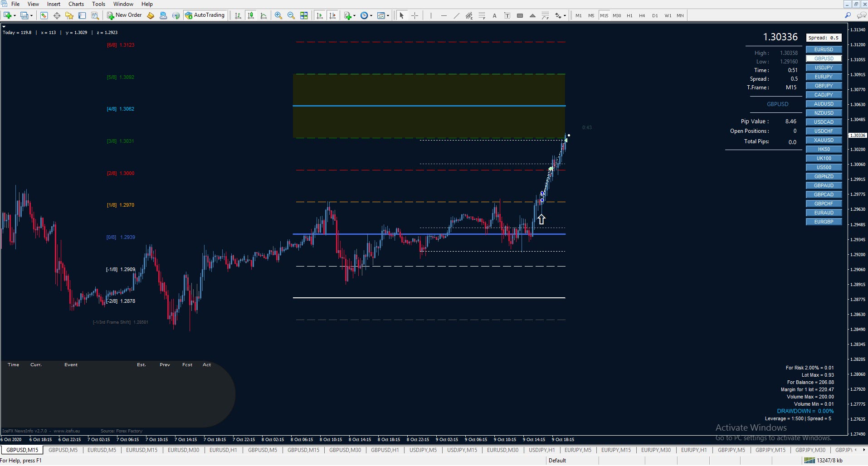The image size is (868, 466).
Task: Toggle the AutoTrading button
Action: [205, 15]
